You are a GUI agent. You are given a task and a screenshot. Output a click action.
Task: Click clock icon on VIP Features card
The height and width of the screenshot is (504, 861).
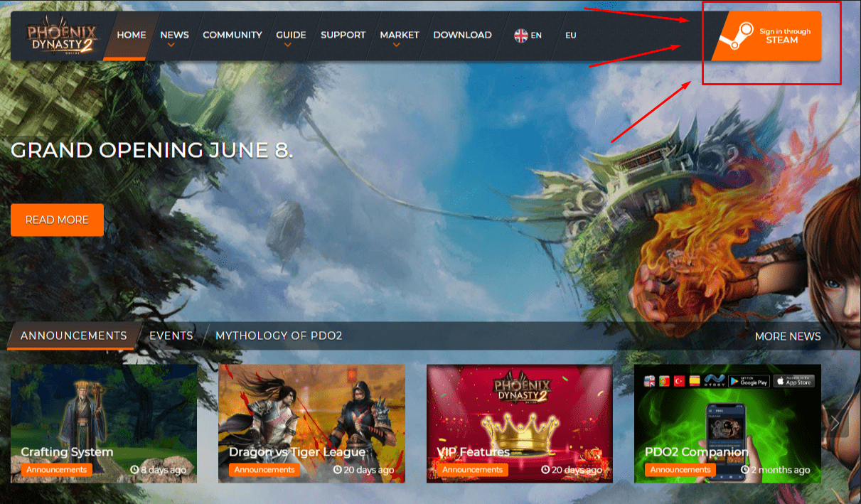[x=545, y=470]
